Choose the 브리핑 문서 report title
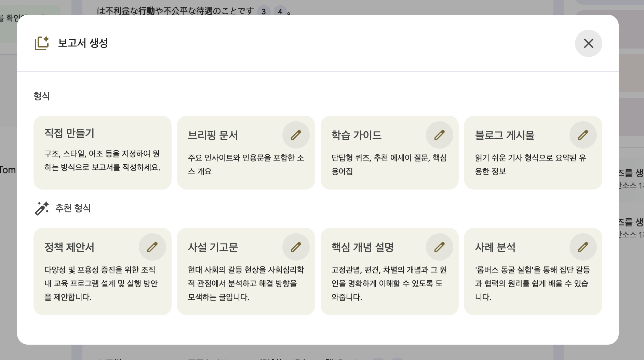This screenshot has height=360, width=644. (213, 135)
